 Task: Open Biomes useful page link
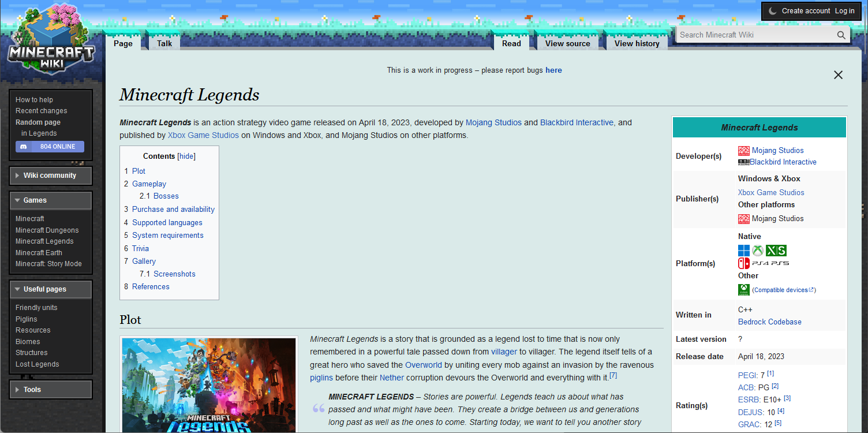(x=28, y=342)
